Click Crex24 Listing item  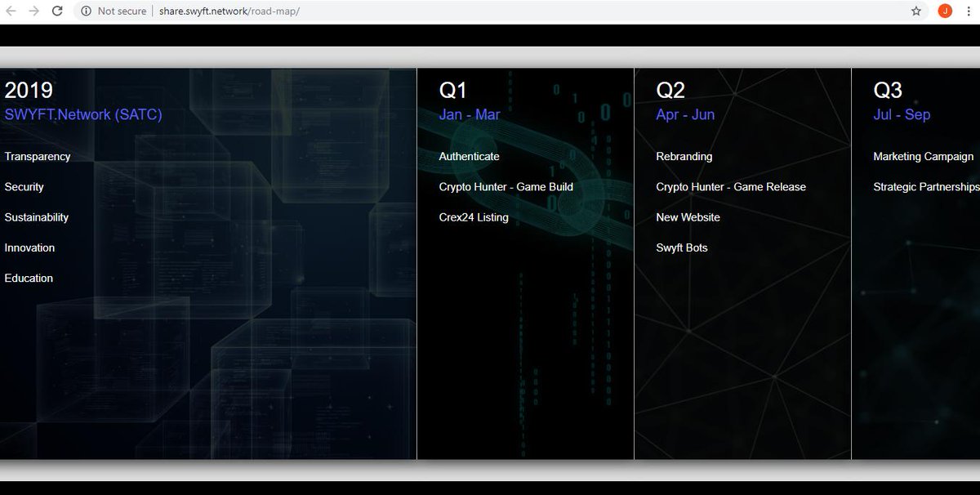pyautogui.click(x=474, y=217)
